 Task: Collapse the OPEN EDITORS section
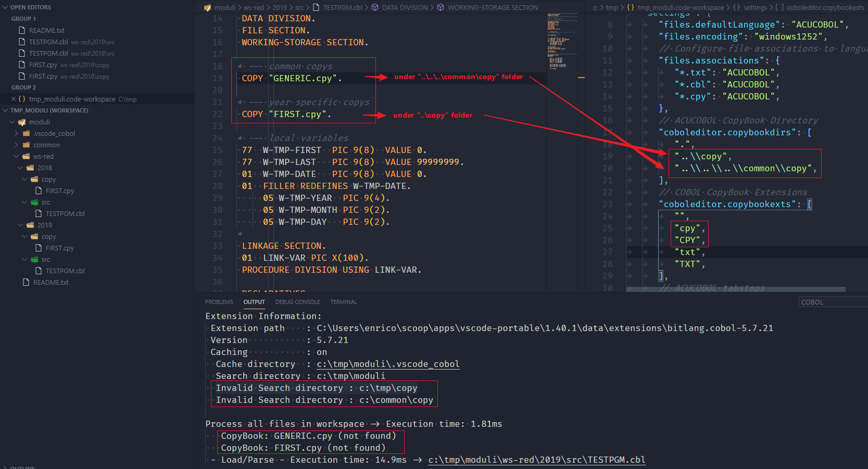coord(5,7)
